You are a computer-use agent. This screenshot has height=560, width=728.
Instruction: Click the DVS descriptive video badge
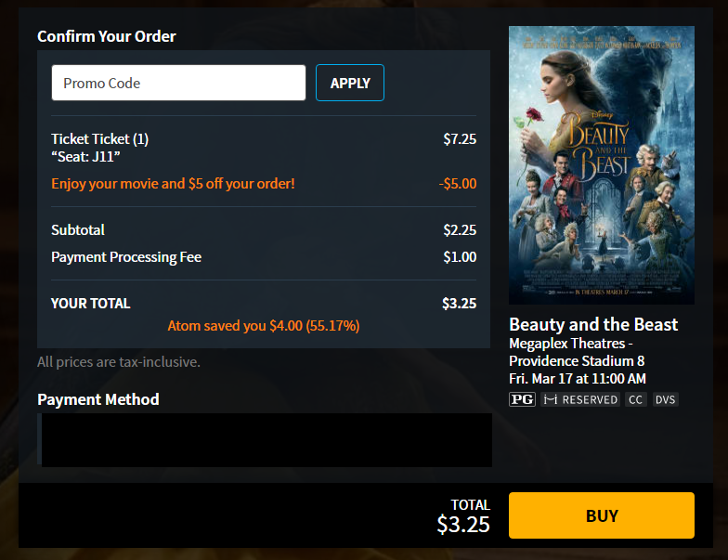[x=665, y=399]
